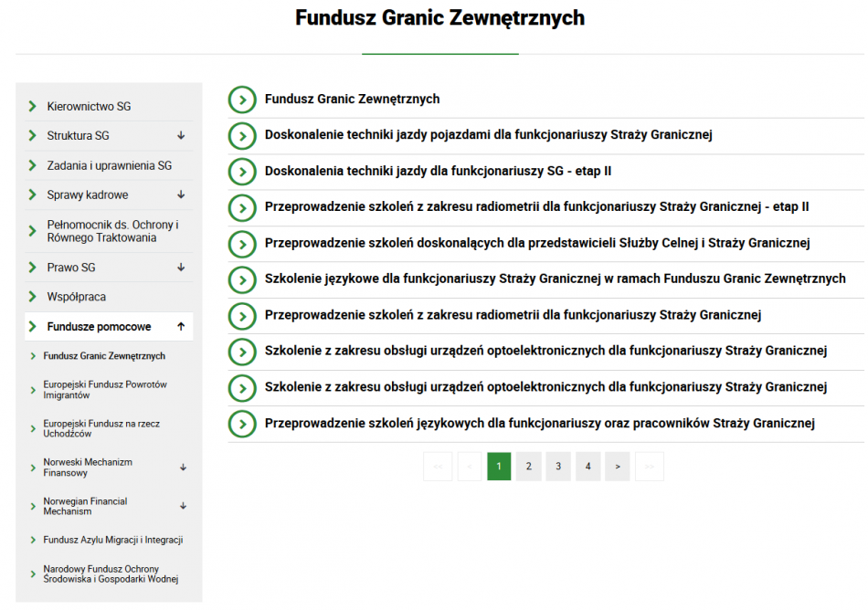The height and width of the screenshot is (610, 868).
Task: Open Fundusz Azylu Migracji i Integracji
Action: 112,540
